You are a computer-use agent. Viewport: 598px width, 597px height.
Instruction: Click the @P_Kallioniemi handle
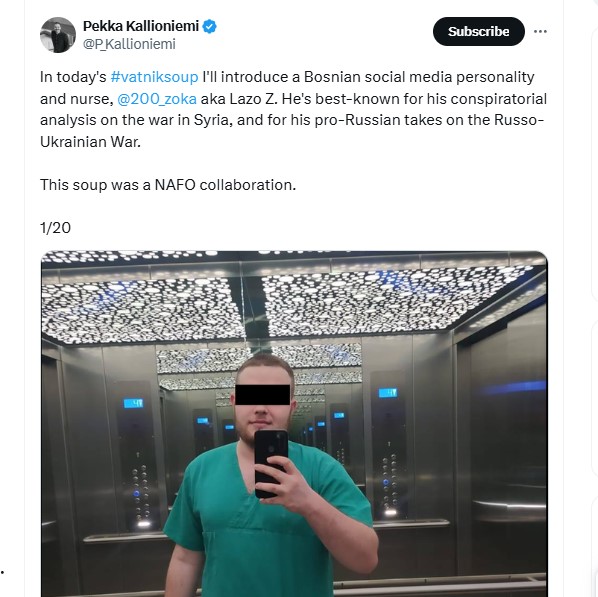pos(129,44)
